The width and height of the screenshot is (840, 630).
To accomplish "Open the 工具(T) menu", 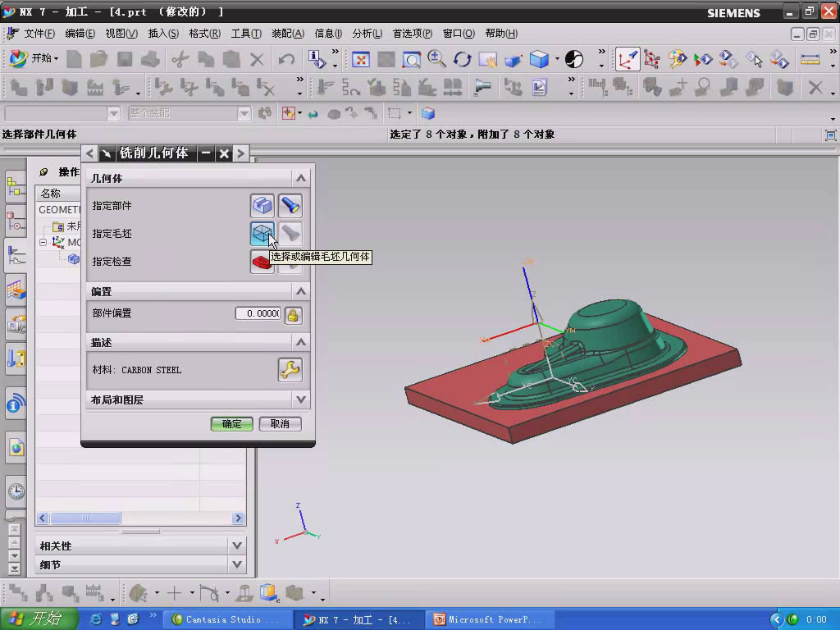I will (x=246, y=33).
